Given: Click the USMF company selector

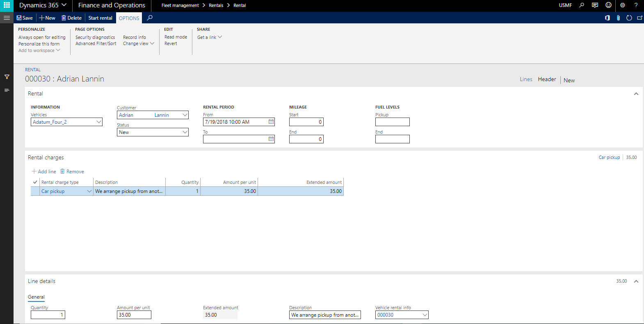Looking at the screenshot, I should coord(565,5).
